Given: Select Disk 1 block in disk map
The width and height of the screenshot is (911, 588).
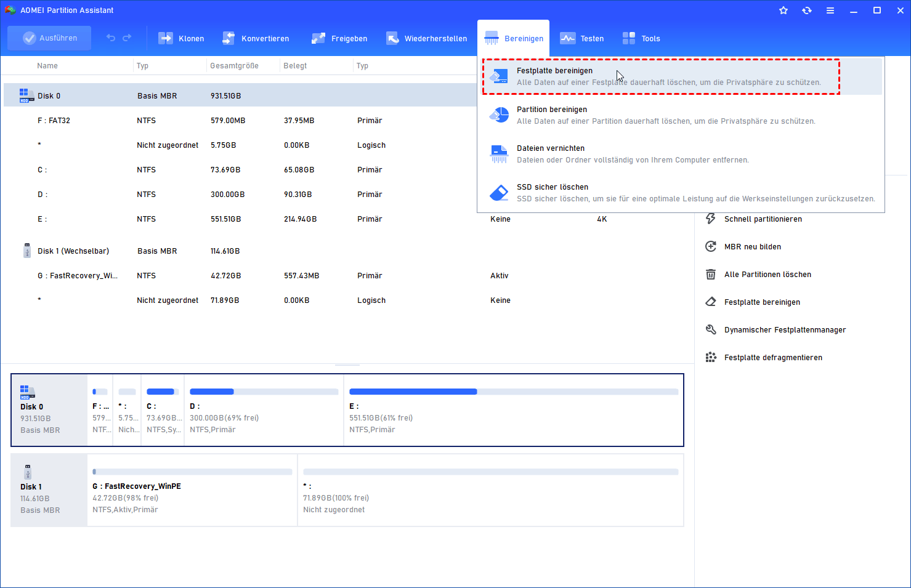Looking at the screenshot, I should click(49, 490).
